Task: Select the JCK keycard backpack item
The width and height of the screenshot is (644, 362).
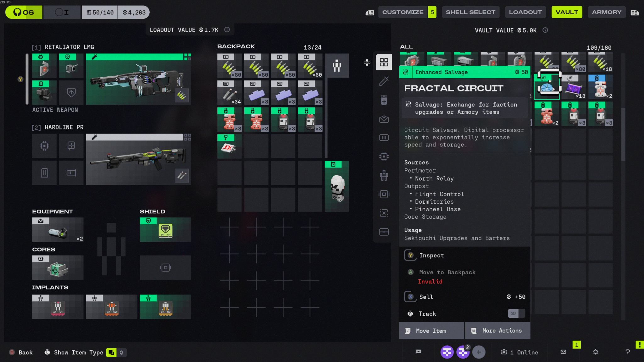Action: [x=229, y=146]
